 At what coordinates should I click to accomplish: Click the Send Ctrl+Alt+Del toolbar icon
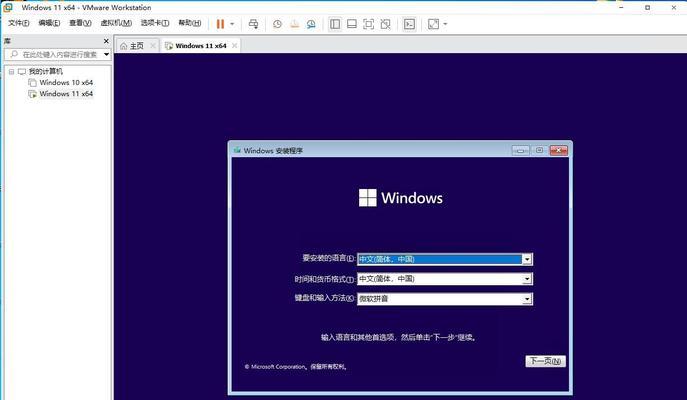coord(253,24)
